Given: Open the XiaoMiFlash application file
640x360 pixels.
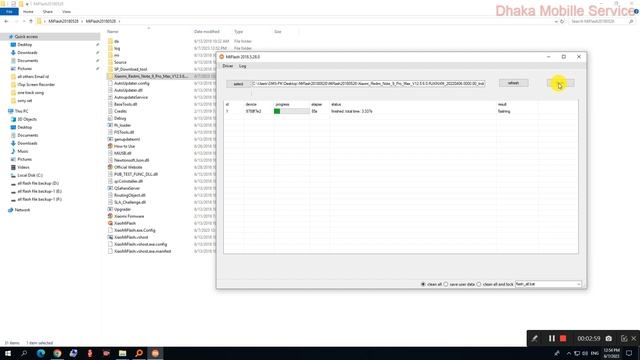Looking at the screenshot, I should tap(125, 223).
